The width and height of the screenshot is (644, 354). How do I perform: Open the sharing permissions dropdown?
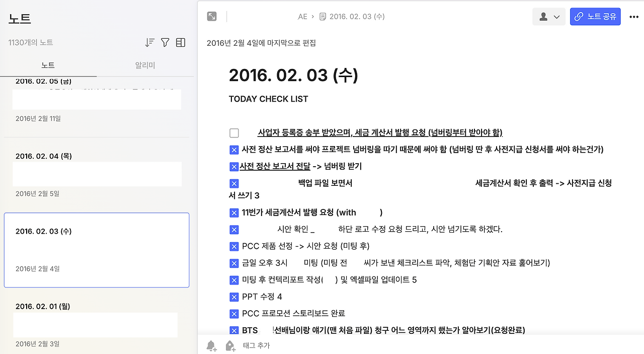tap(557, 17)
